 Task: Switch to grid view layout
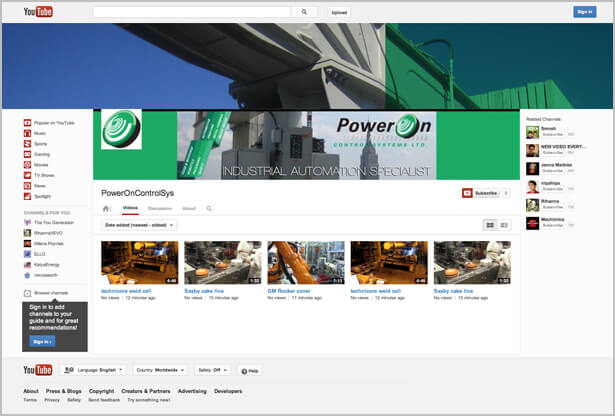coord(490,225)
